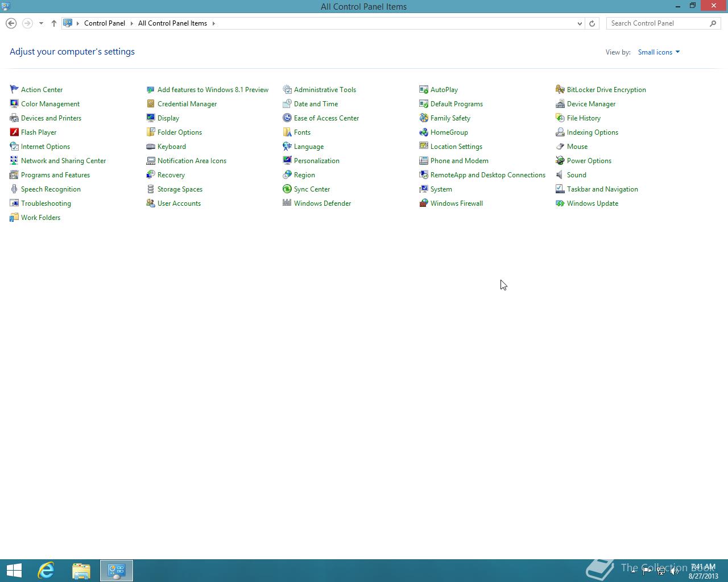The height and width of the screenshot is (582, 728).
Task: Click the Speech Recognition microphone icon
Action: [x=14, y=189]
